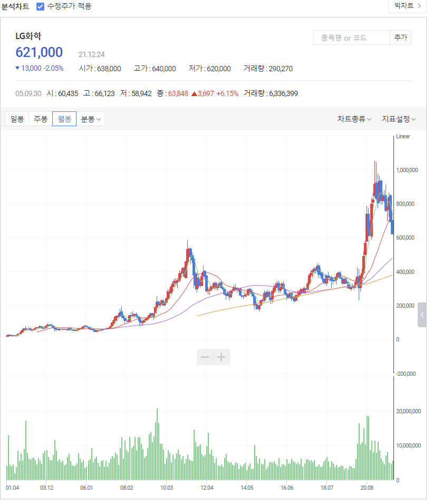Click the current price 621,000
The width and height of the screenshot is (433, 504).
[x=39, y=52]
